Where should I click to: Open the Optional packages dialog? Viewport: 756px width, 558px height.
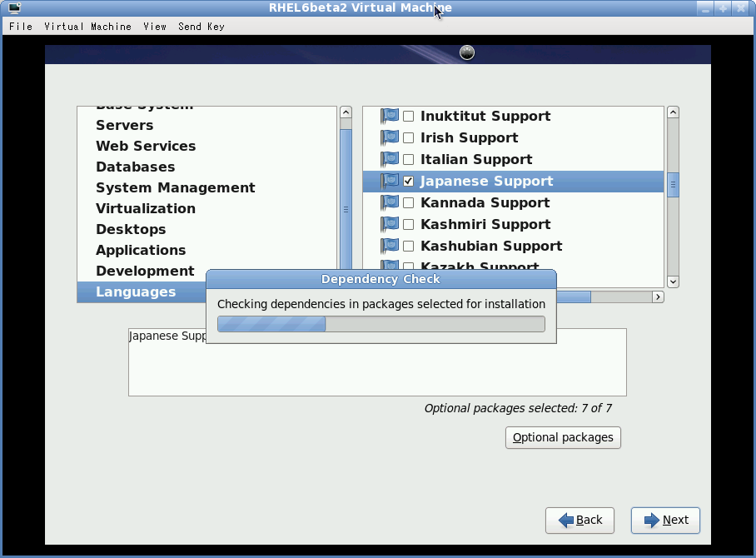coord(563,437)
